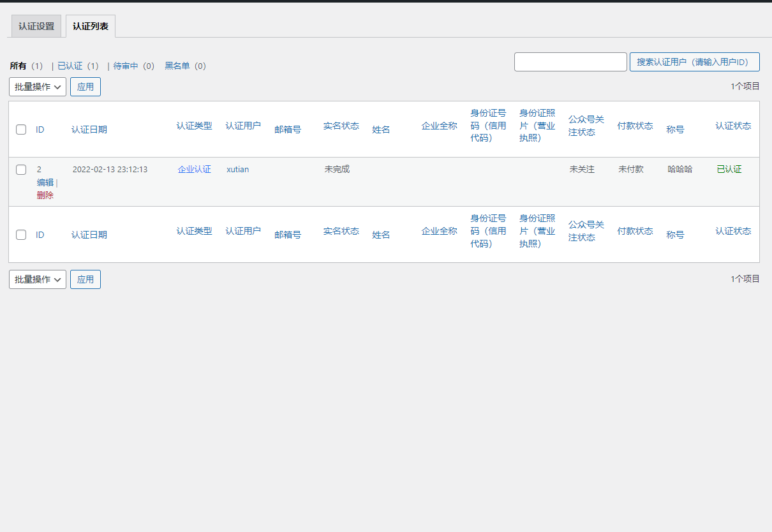
Task: Click the 删除 link for row 2
Action: click(45, 195)
